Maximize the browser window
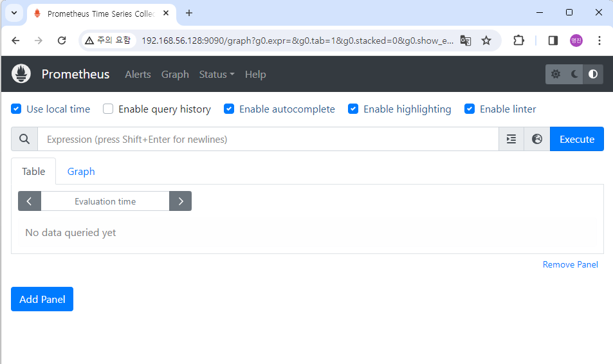 569,12
